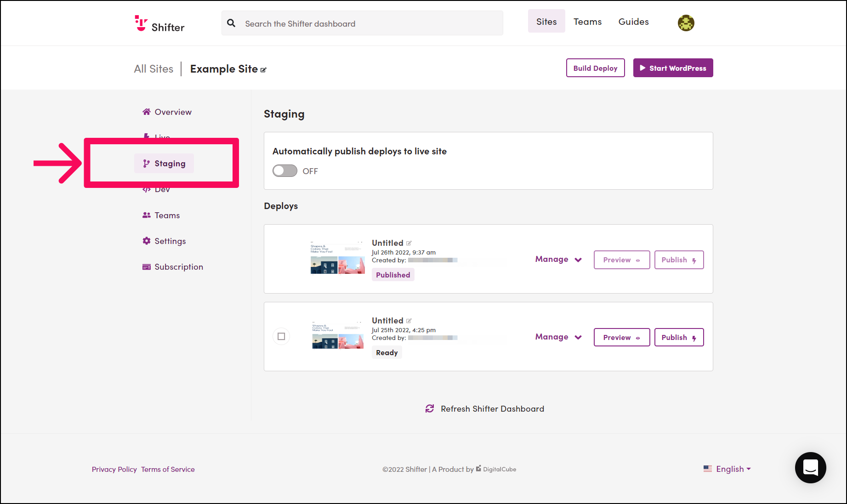The image size is (847, 504).
Task: Click Refresh Shifter Dashboard link
Action: pos(485,409)
